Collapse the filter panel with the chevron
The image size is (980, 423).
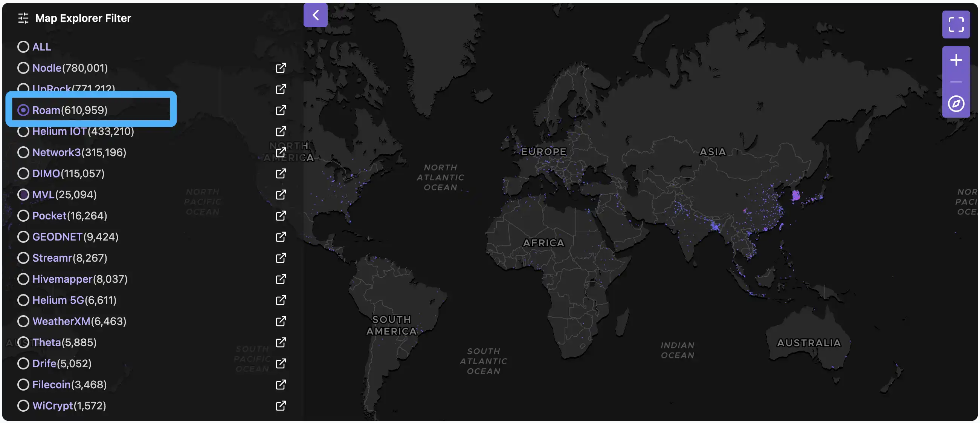point(315,15)
